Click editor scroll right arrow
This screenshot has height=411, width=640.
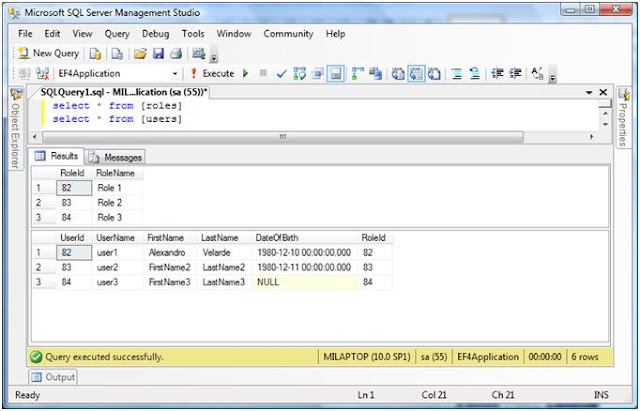click(x=591, y=137)
